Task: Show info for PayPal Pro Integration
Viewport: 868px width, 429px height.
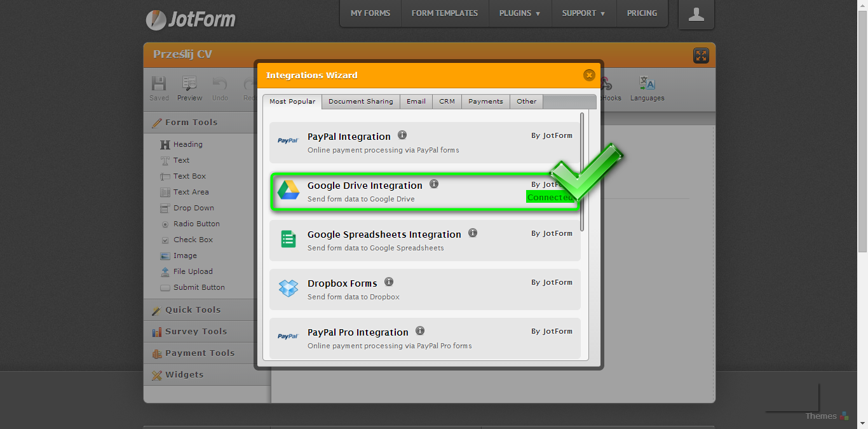Action: click(420, 330)
